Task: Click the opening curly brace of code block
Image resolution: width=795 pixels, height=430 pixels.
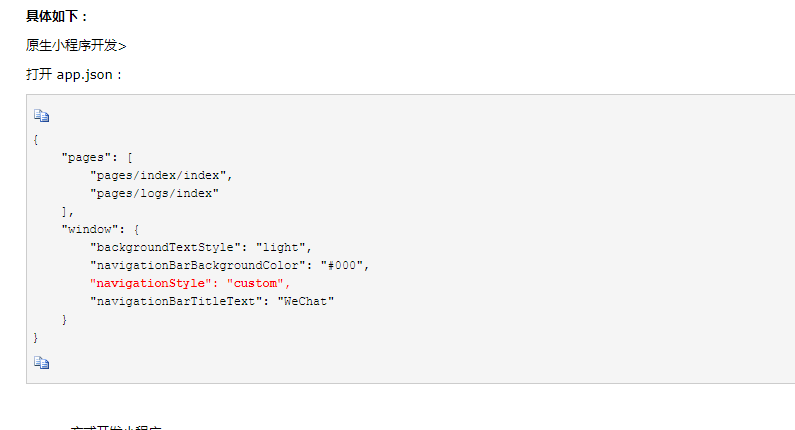Action: point(35,139)
